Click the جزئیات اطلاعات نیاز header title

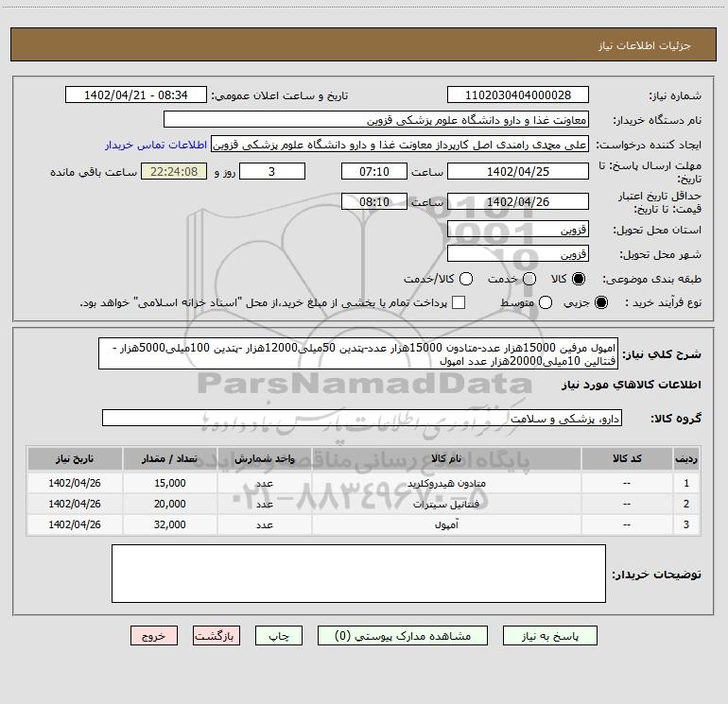tap(645, 45)
